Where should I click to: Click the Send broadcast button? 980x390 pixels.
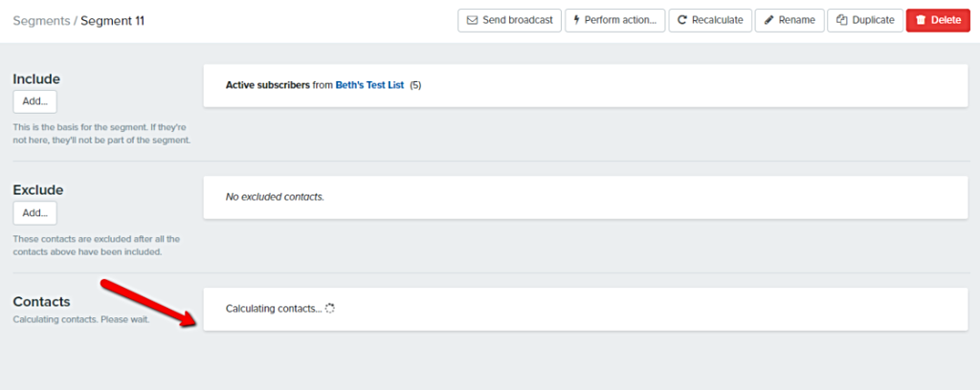tap(509, 20)
